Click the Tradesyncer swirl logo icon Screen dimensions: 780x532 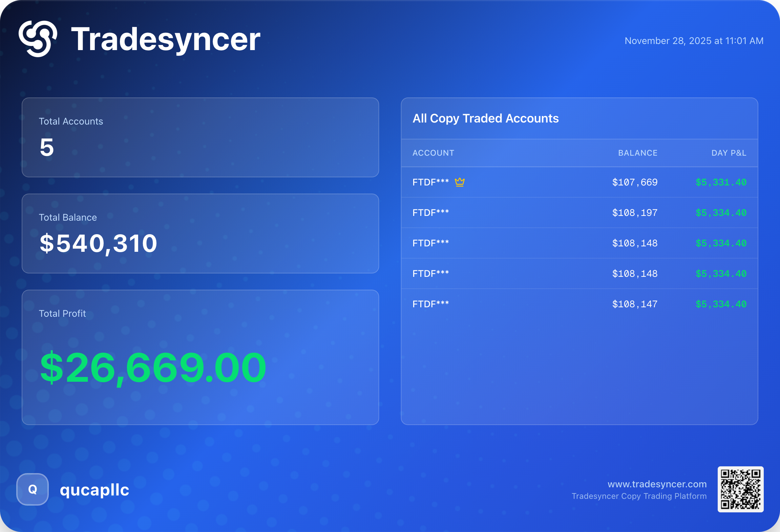point(38,39)
